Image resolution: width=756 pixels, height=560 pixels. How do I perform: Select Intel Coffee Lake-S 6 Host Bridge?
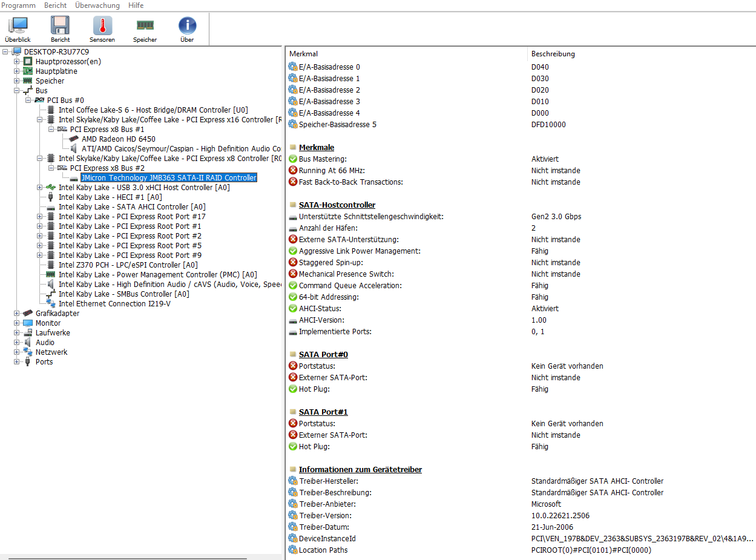click(x=153, y=110)
